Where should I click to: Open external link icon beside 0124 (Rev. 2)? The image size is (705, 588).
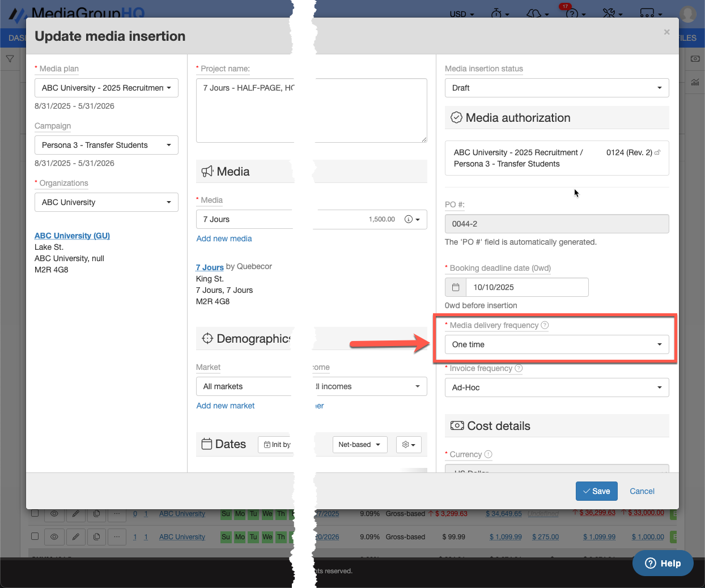[657, 152]
